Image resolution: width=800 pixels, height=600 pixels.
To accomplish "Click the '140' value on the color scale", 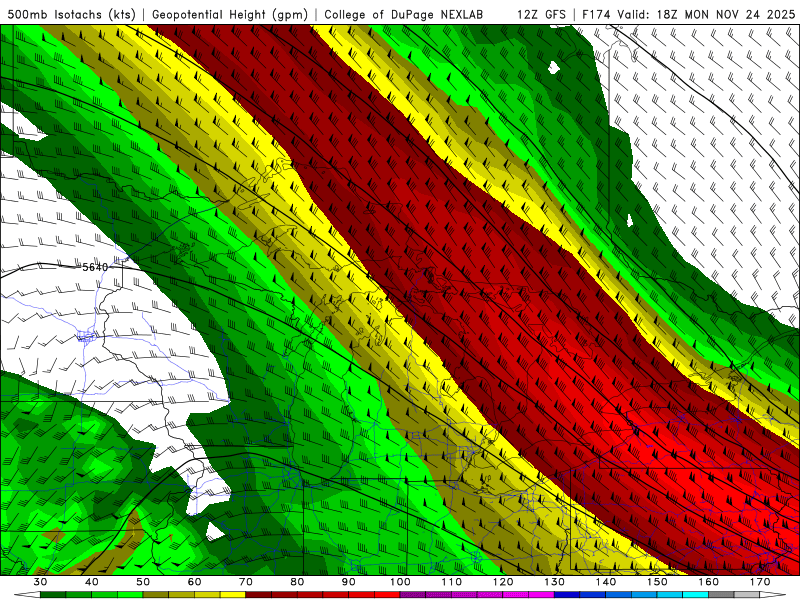I will (x=606, y=582).
